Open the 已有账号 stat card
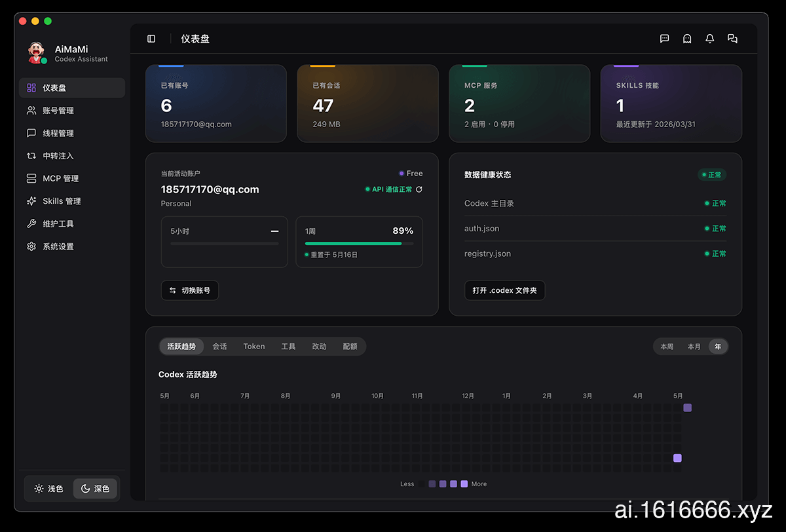Viewport: 786px width, 532px height. tap(216, 104)
